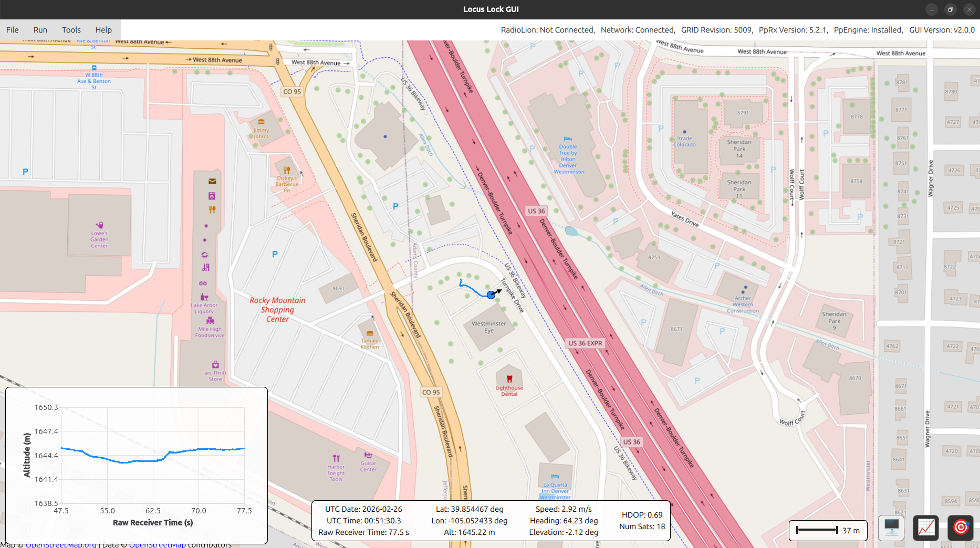This screenshot has height=548, width=980.
Task: Click the blue receiver position marker
Action: [x=491, y=295]
